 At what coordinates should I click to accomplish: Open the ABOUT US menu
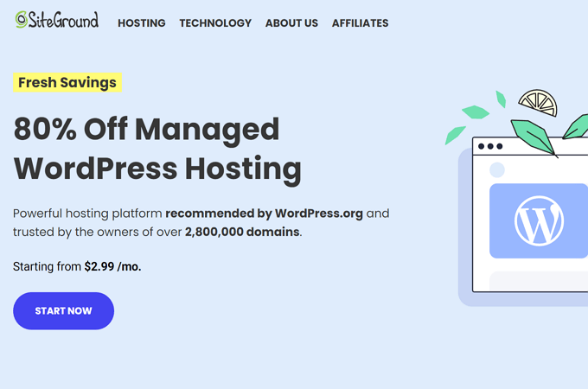291,23
